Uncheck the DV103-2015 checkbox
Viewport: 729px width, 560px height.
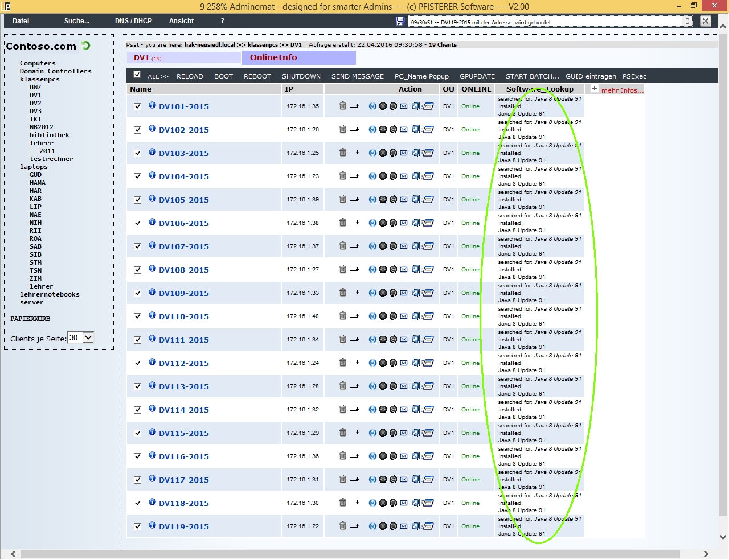coord(137,153)
